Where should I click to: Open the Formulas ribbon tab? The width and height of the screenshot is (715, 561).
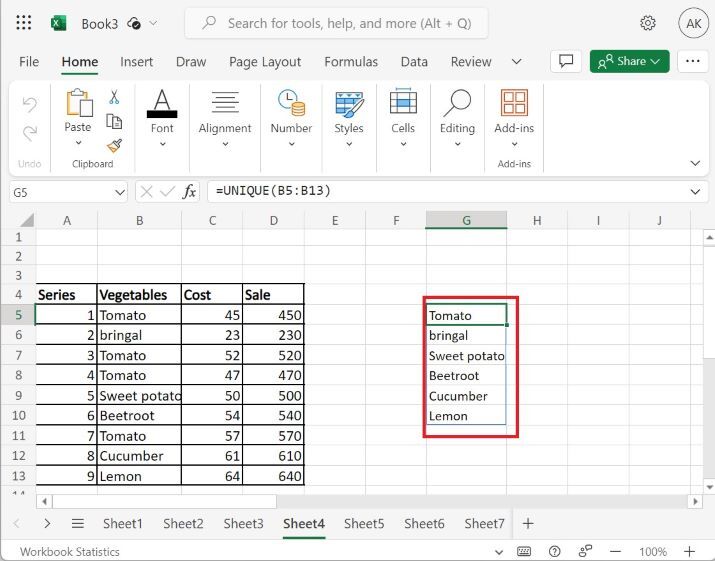tap(351, 62)
